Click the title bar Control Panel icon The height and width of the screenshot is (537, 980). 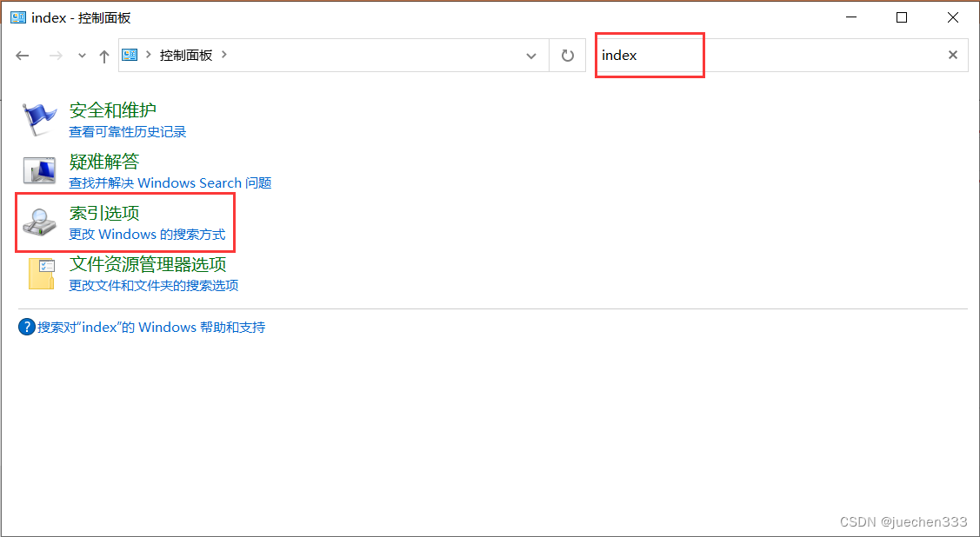(18, 17)
